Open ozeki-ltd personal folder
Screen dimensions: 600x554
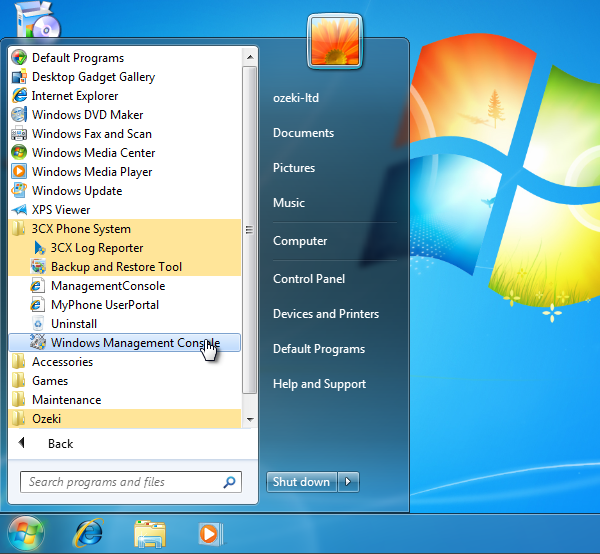pyautogui.click(x=296, y=98)
